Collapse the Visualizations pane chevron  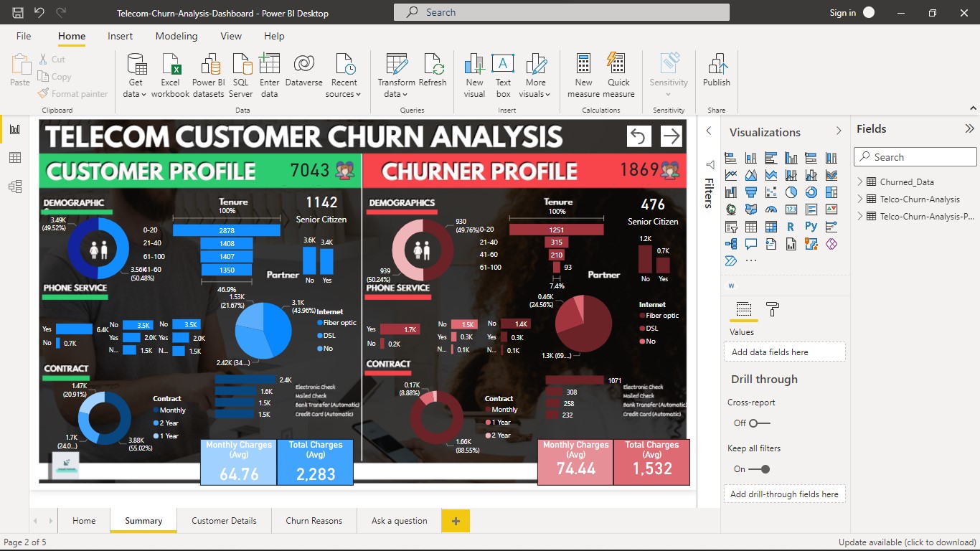(x=839, y=131)
